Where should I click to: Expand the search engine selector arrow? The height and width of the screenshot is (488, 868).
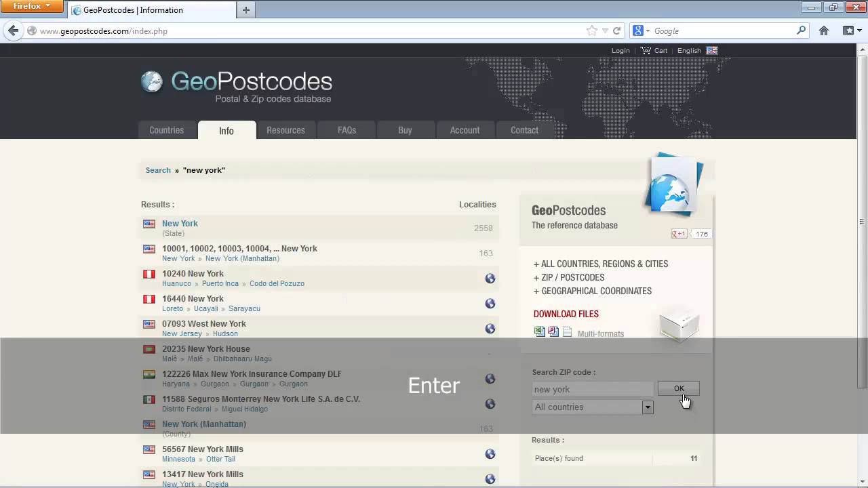(x=648, y=30)
